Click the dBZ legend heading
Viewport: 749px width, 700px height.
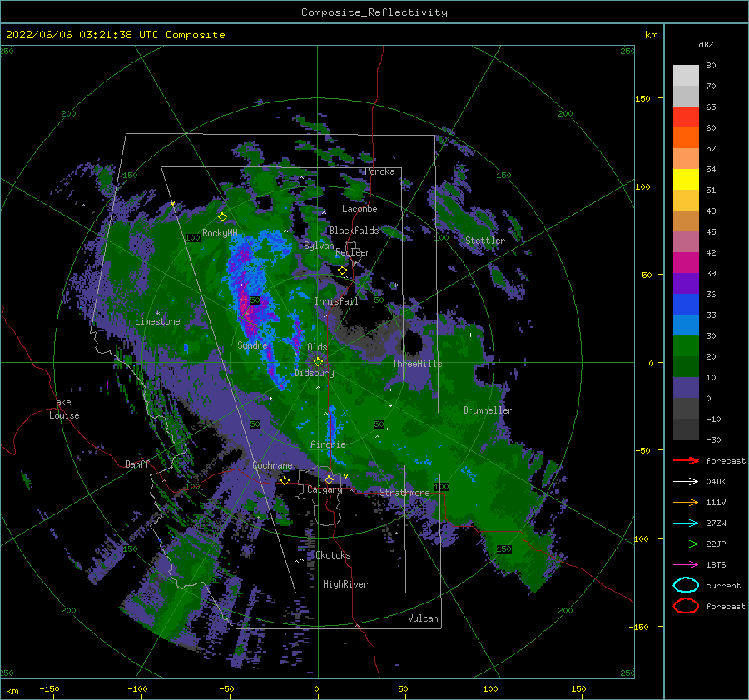tap(706, 44)
